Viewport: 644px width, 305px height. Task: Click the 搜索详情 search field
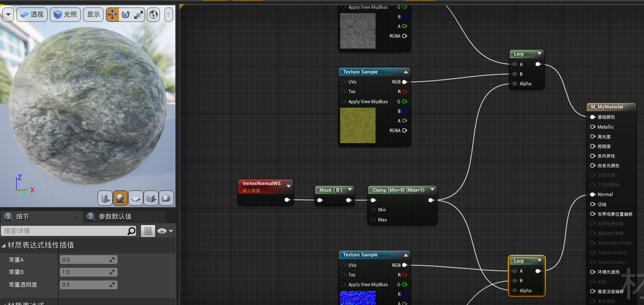coord(64,231)
